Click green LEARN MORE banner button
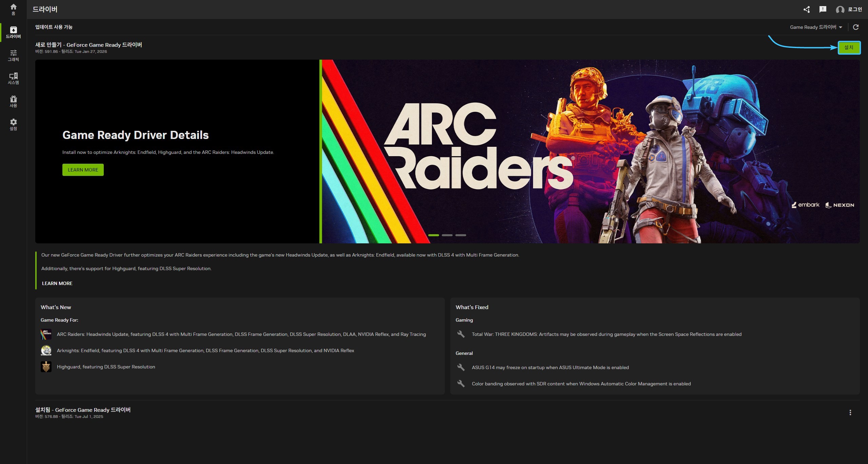Viewport: 868px width, 464px height. click(83, 170)
